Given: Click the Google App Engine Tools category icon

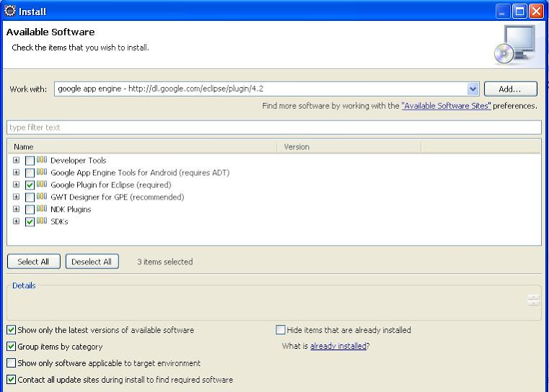Looking at the screenshot, I should pos(42,172).
